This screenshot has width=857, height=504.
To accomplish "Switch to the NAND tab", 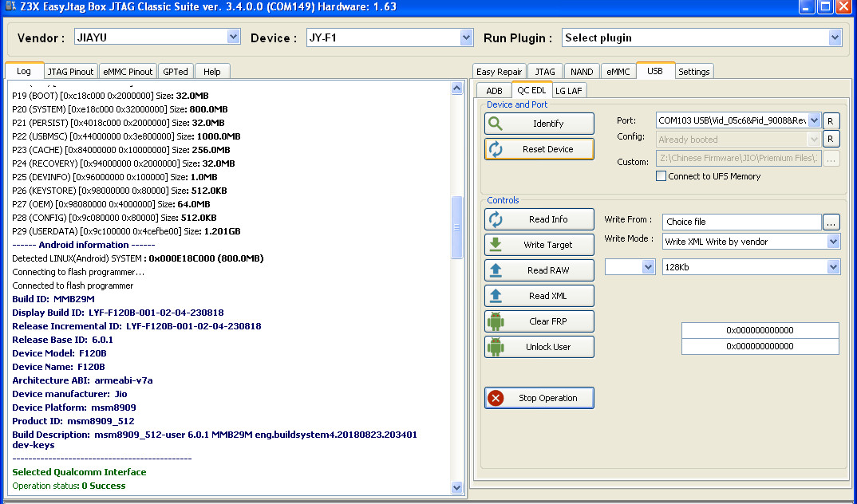I will click(x=582, y=72).
